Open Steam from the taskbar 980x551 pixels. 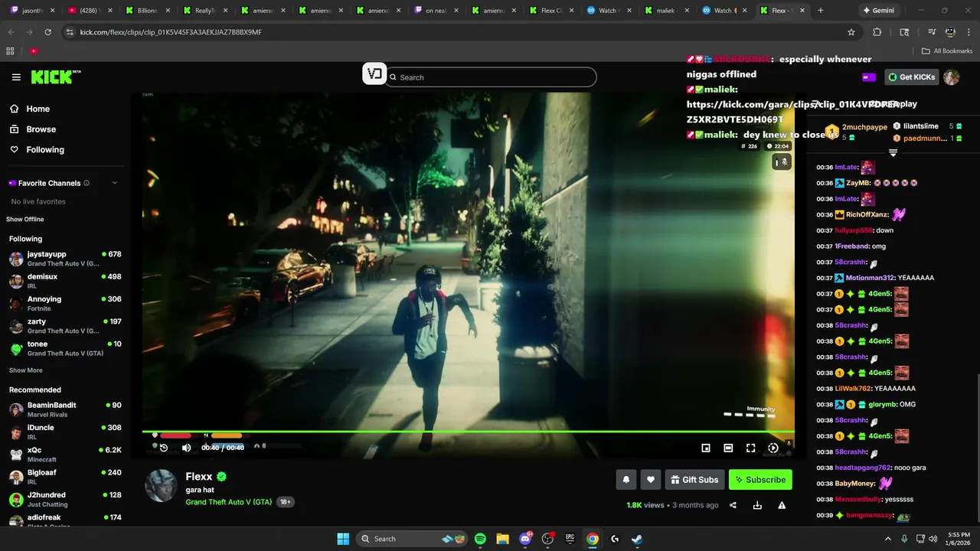point(637,539)
